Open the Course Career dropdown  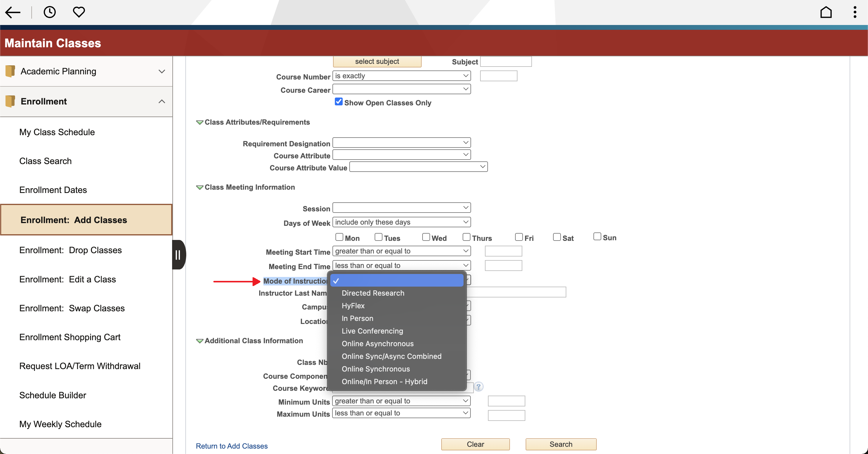click(x=401, y=89)
